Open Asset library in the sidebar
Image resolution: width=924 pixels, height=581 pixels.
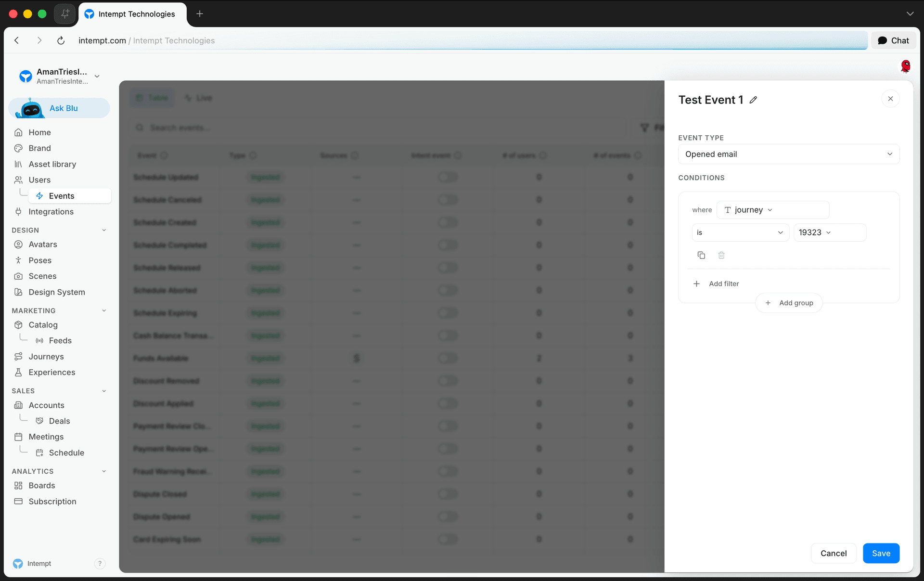[52, 164]
